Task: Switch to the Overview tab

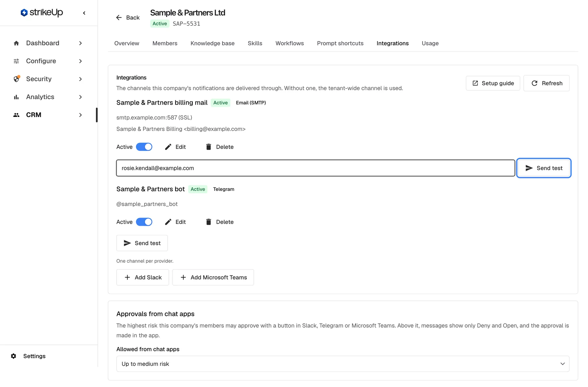Action: (127, 43)
